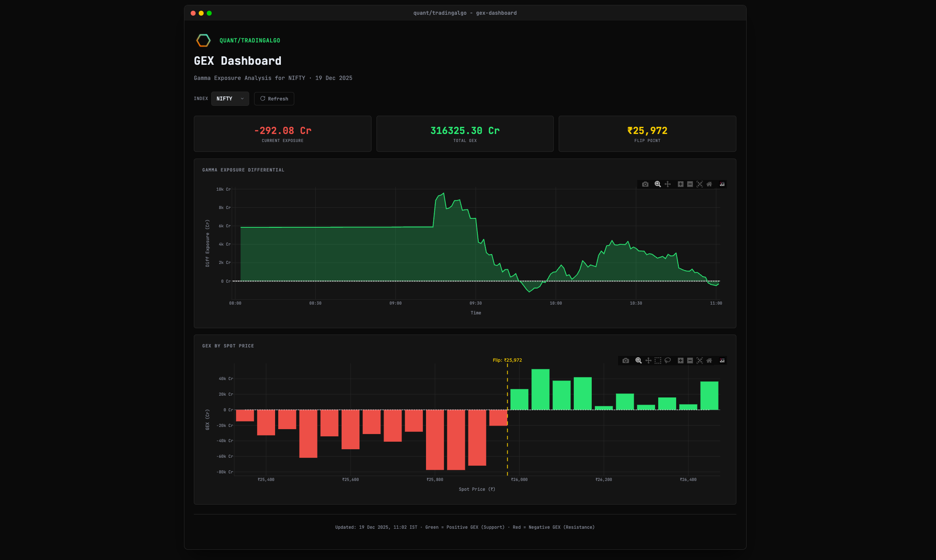Click the Plotly logo on the spot price chart
Image resolution: width=936 pixels, height=560 pixels.
722,360
